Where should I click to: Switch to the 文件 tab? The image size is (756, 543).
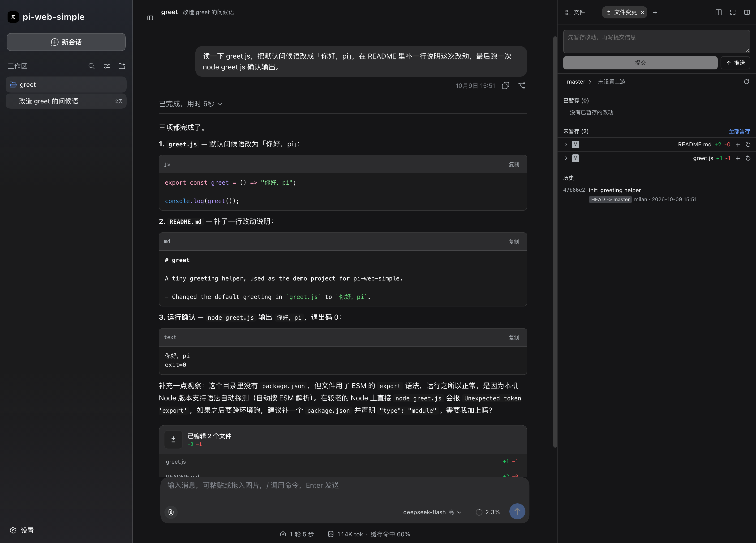(x=575, y=12)
